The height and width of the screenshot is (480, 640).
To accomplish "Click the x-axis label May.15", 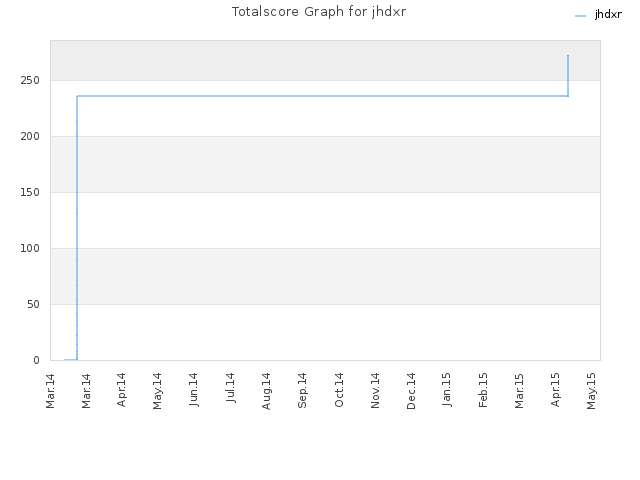I will [x=591, y=391].
